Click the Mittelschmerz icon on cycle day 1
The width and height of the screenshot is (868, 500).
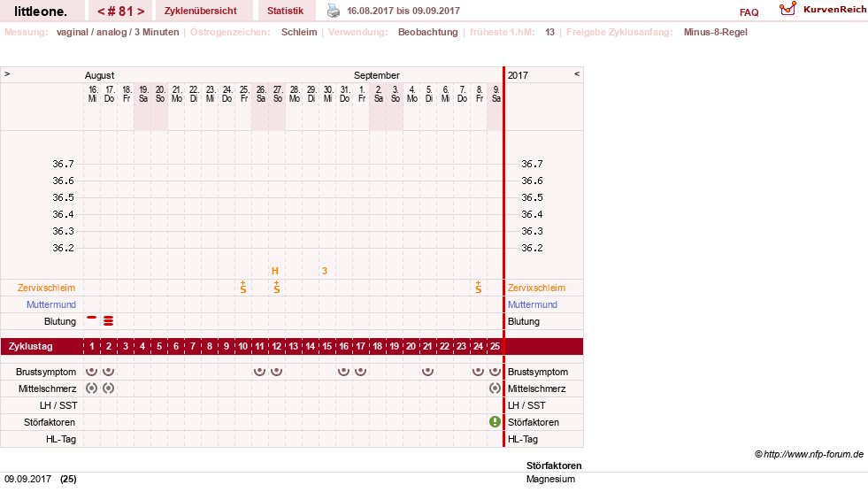pyautogui.click(x=91, y=388)
